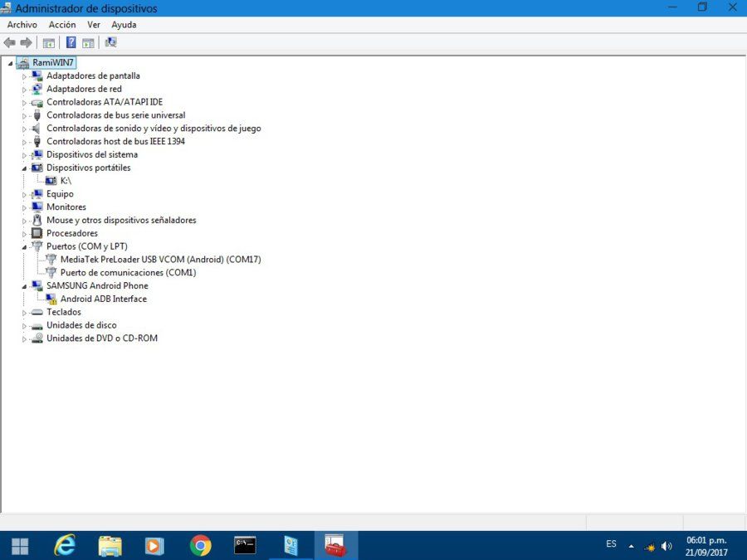This screenshot has width=747, height=560.
Task: Click the red toolbox taskbar icon
Action: pos(335,546)
